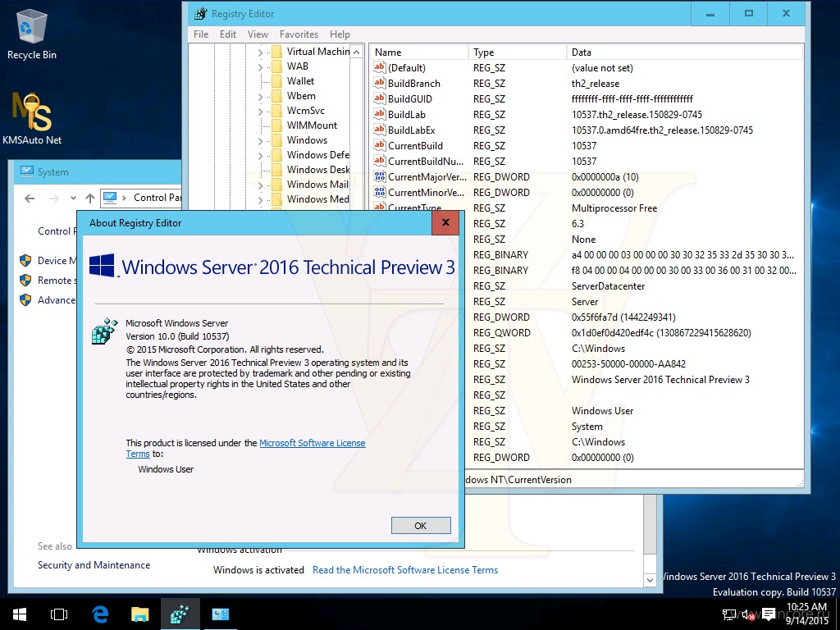The image size is (840, 630).
Task: Click the WAB folder icon in tree
Action: [276, 66]
